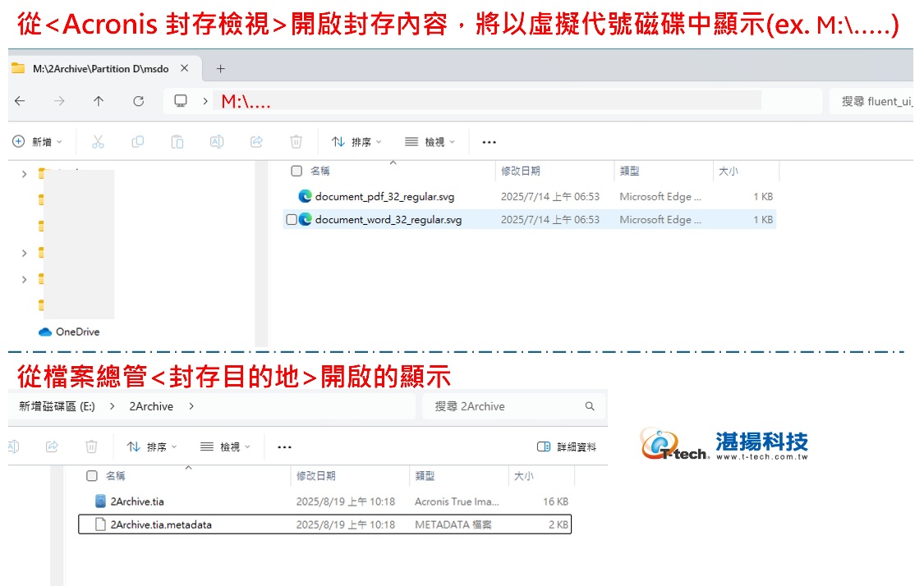Open new tab with plus button
This screenshot has height=586, width=924.
(x=220, y=69)
